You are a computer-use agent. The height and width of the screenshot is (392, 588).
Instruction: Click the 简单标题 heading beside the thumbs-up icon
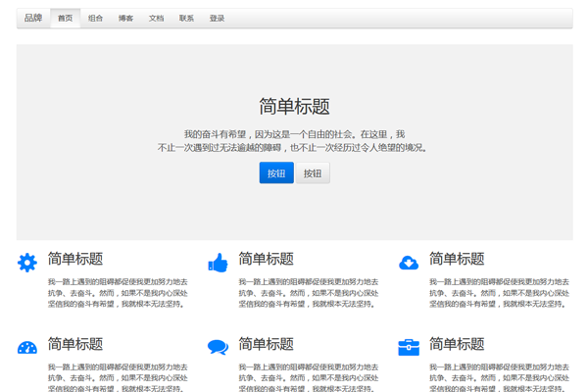[x=267, y=259]
